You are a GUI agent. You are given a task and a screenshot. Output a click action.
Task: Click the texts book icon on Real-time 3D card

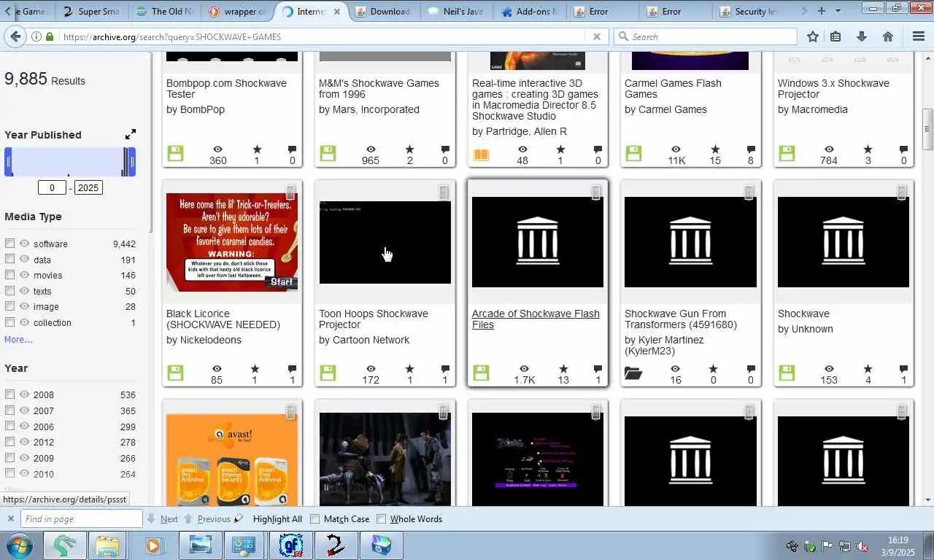pos(481,154)
